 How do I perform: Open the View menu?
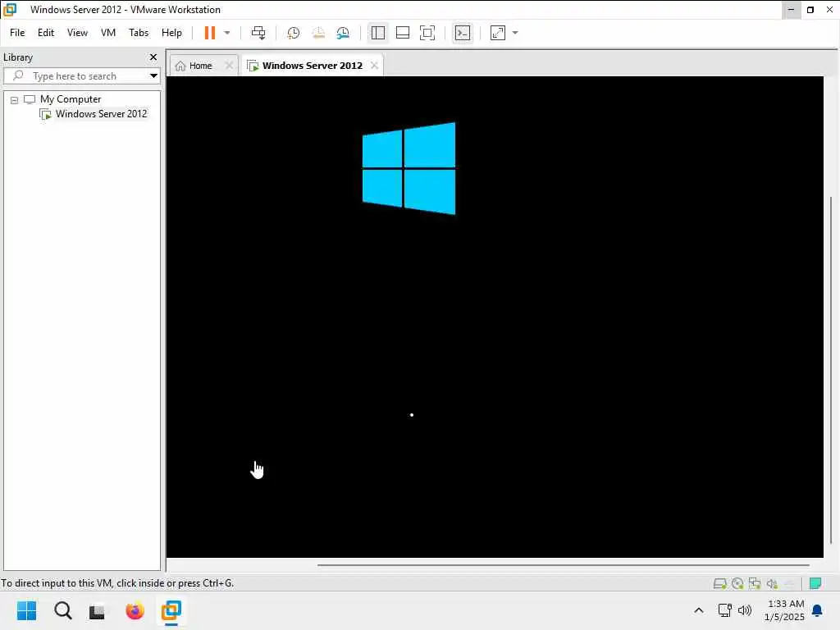click(77, 33)
